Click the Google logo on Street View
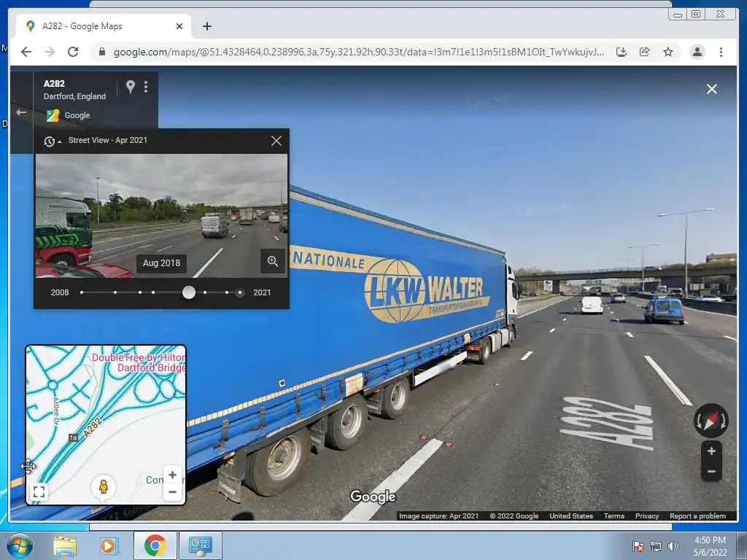This screenshot has height=560, width=747. (x=373, y=497)
